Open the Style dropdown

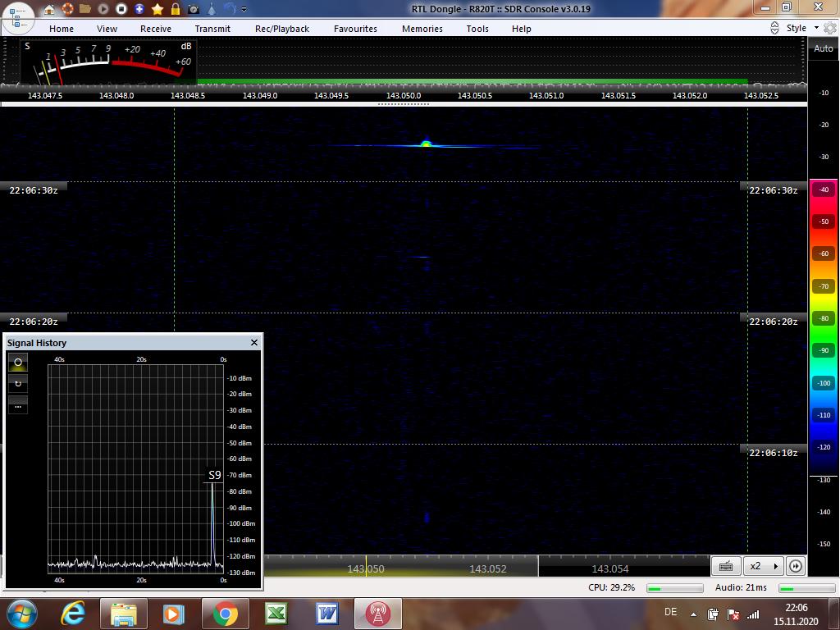point(802,28)
